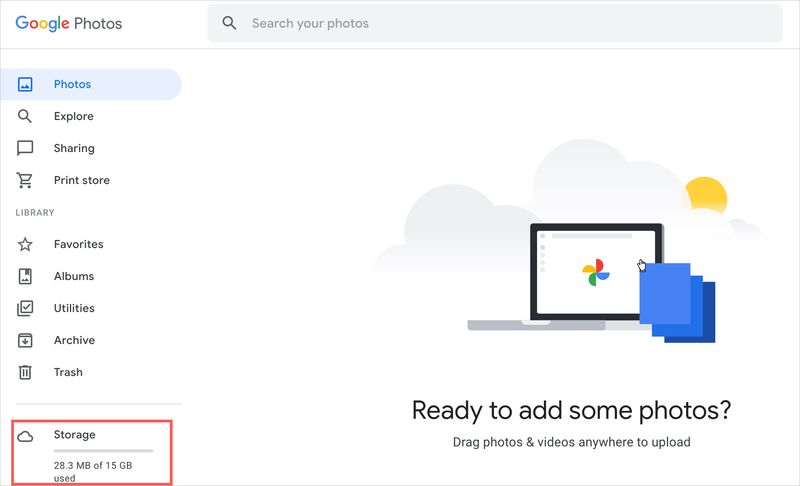Open the Explore section
This screenshot has height=486, width=800.
click(x=73, y=116)
